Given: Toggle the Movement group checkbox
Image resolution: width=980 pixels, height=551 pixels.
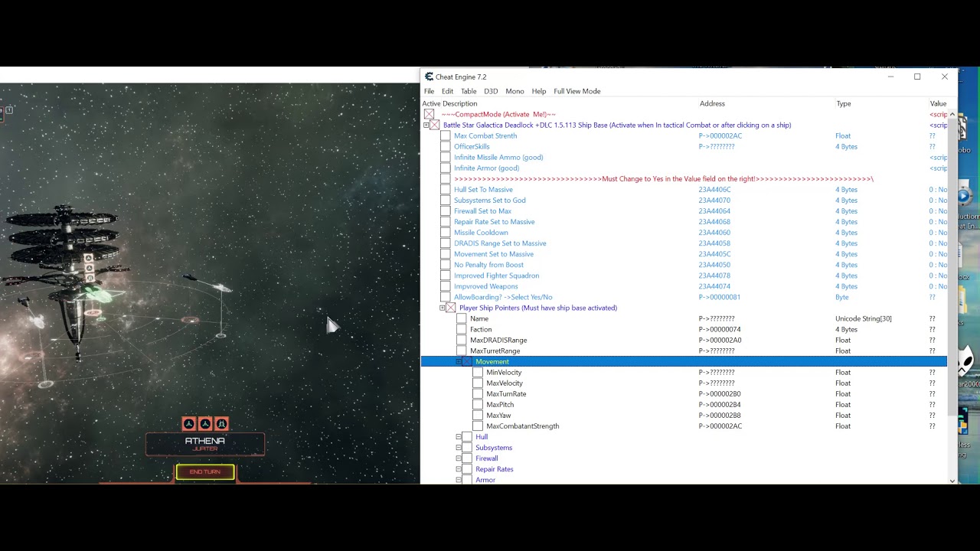Looking at the screenshot, I should coord(467,361).
